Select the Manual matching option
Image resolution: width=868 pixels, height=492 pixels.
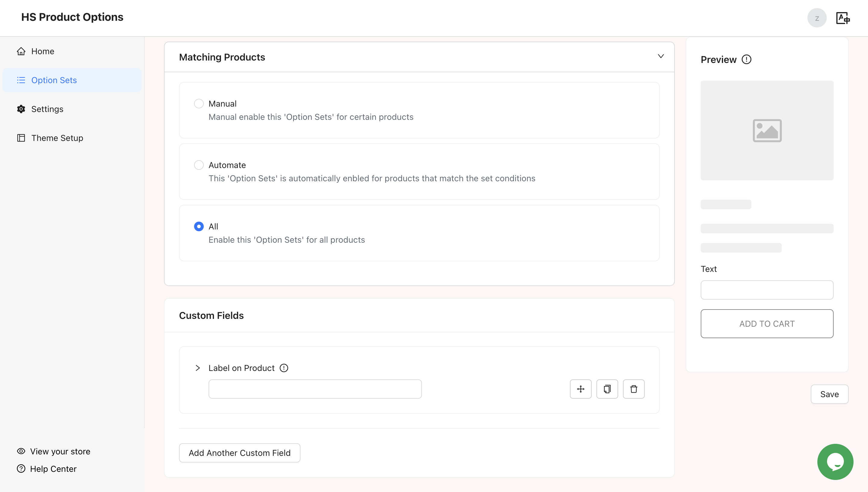click(199, 104)
